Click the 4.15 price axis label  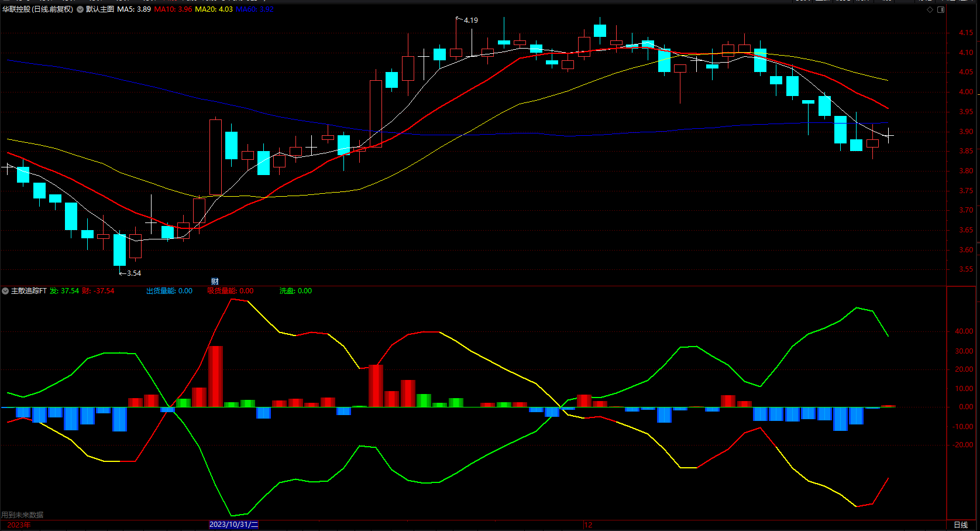pos(966,33)
